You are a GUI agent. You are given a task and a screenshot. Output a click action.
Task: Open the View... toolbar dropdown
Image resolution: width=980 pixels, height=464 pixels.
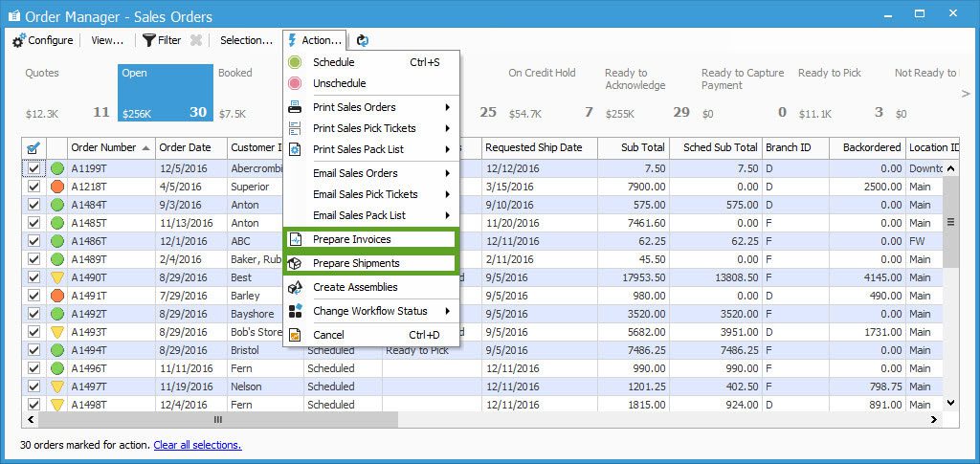[107, 40]
